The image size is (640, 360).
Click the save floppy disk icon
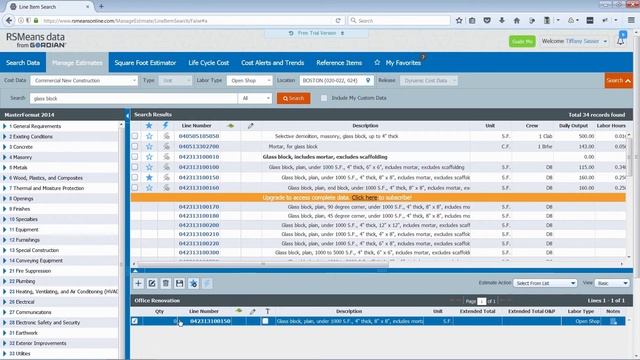tap(180, 283)
